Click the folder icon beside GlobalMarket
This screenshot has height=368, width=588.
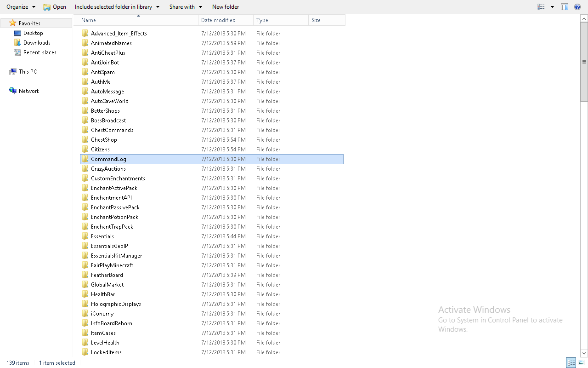click(x=85, y=284)
